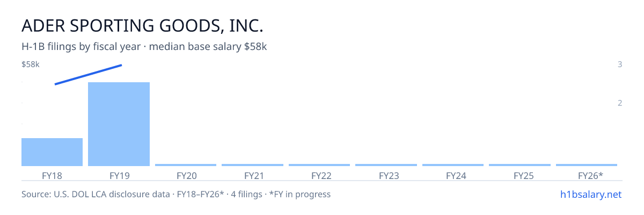Click the FY26* axis label
Screen dimensions: 644x215
pos(590,175)
